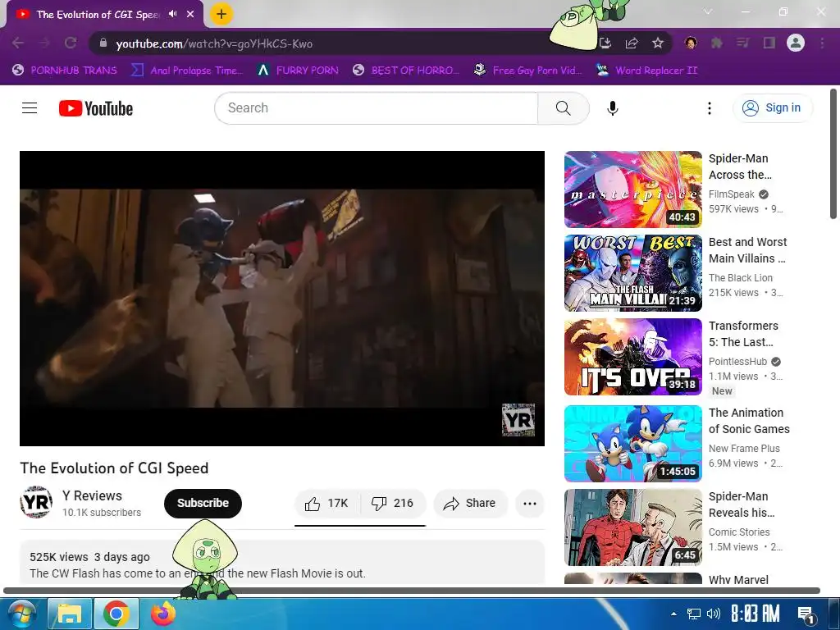Open the extensions puzzle icon
This screenshot has width=840, height=630.
tap(717, 43)
